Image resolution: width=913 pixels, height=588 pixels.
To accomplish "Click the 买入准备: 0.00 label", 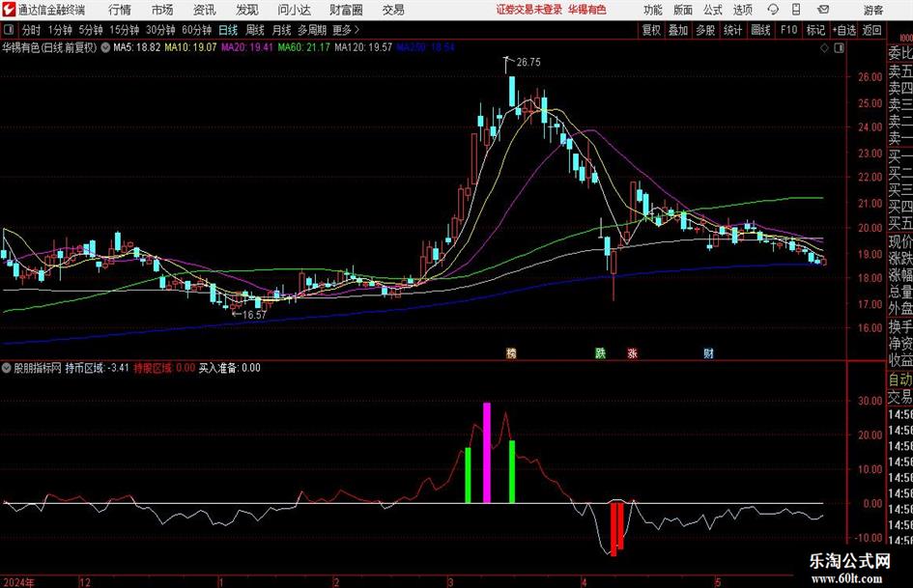I will point(229,368).
